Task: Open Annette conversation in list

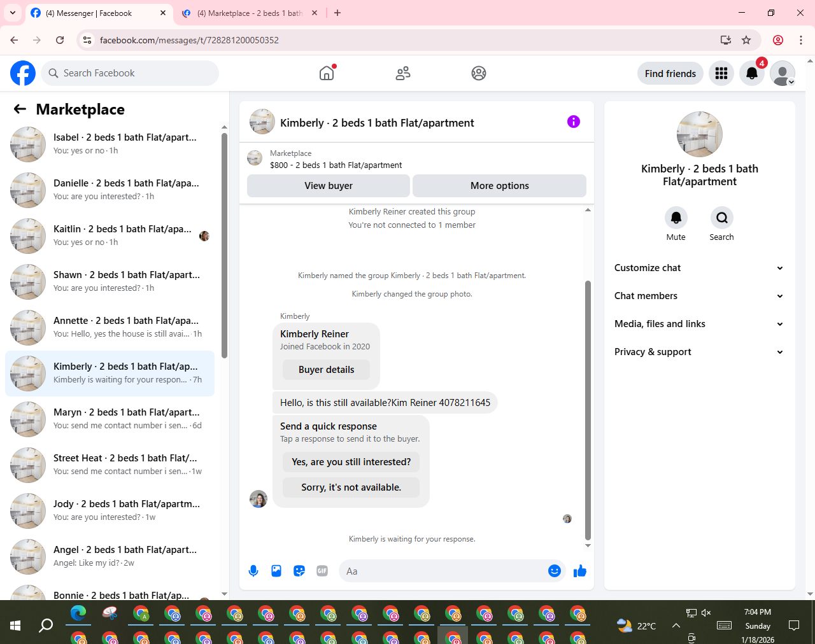Action: 110,327
